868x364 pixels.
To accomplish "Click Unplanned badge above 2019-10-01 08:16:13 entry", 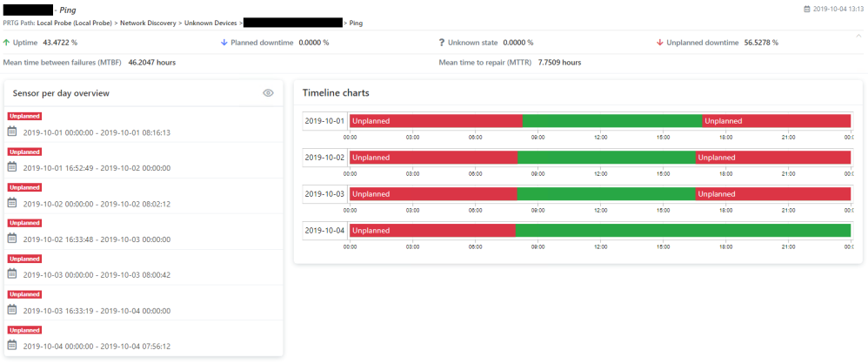I will point(24,116).
